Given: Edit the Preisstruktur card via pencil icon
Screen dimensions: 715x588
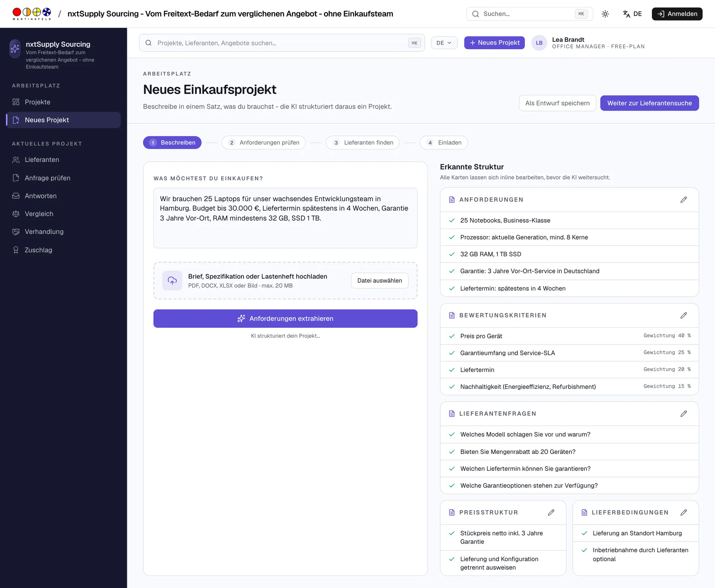Looking at the screenshot, I should tap(551, 512).
